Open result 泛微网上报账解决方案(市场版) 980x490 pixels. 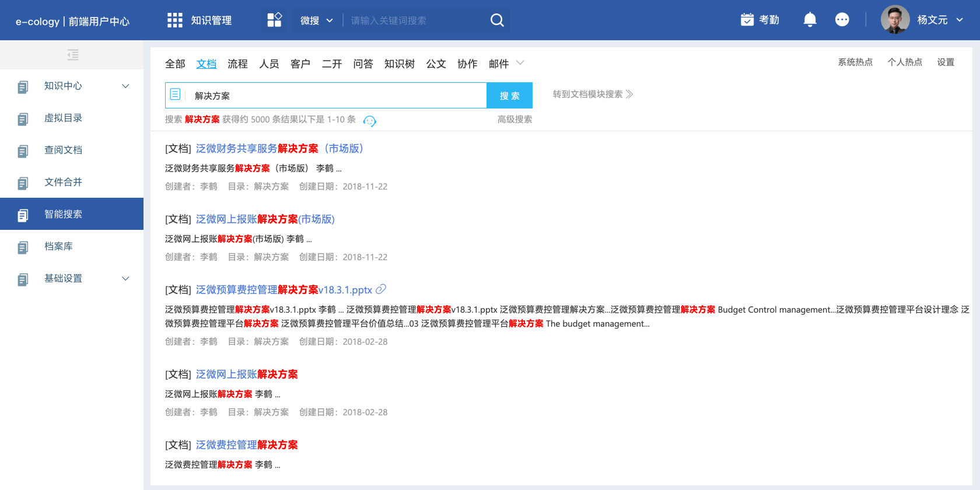(265, 219)
